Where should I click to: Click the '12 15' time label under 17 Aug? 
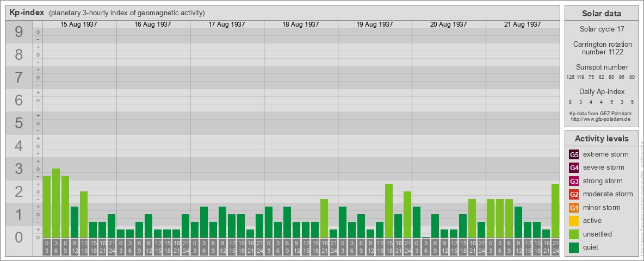pos(232,247)
